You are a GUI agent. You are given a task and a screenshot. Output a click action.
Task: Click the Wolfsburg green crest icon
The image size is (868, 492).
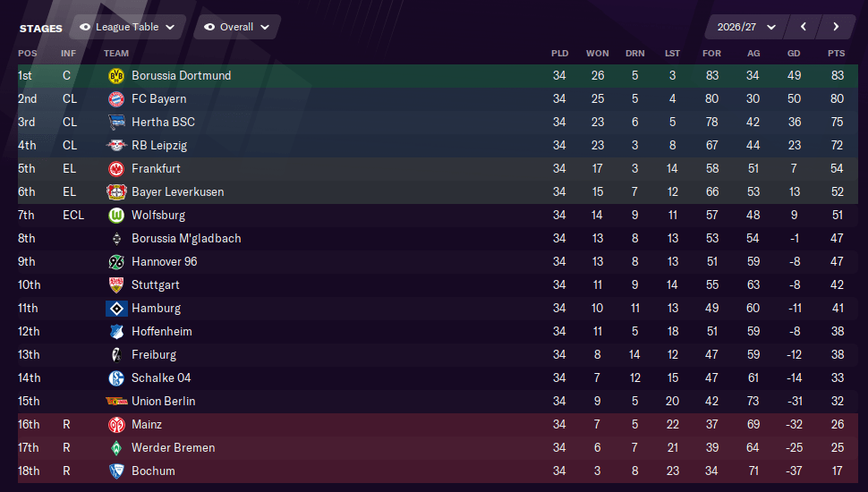pyautogui.click(x=116, y=216)
